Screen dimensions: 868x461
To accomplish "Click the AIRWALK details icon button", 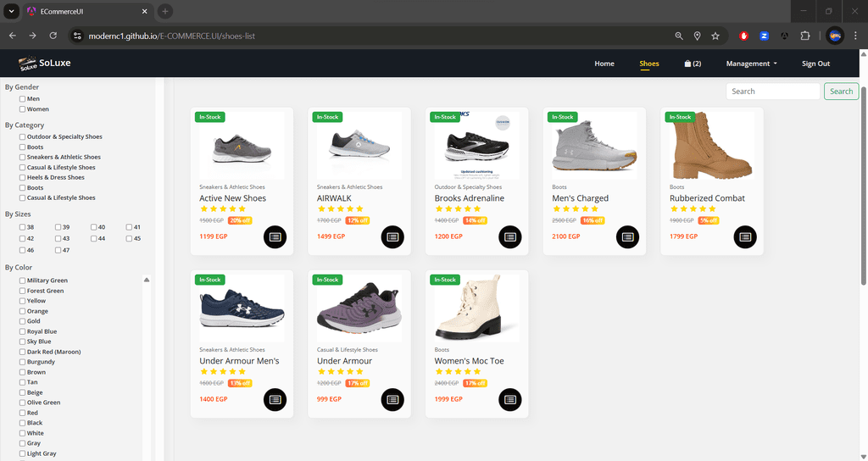I will point(392,236).
